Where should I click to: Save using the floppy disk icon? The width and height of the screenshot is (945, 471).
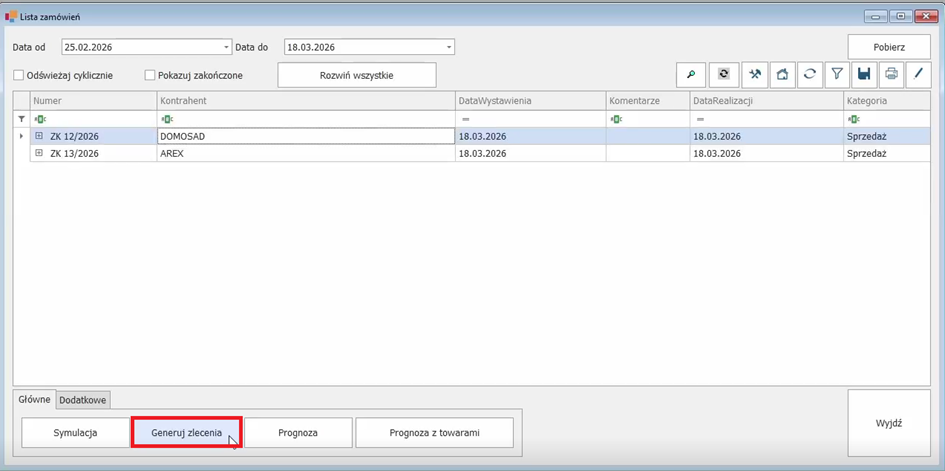[x=864, y=75]
